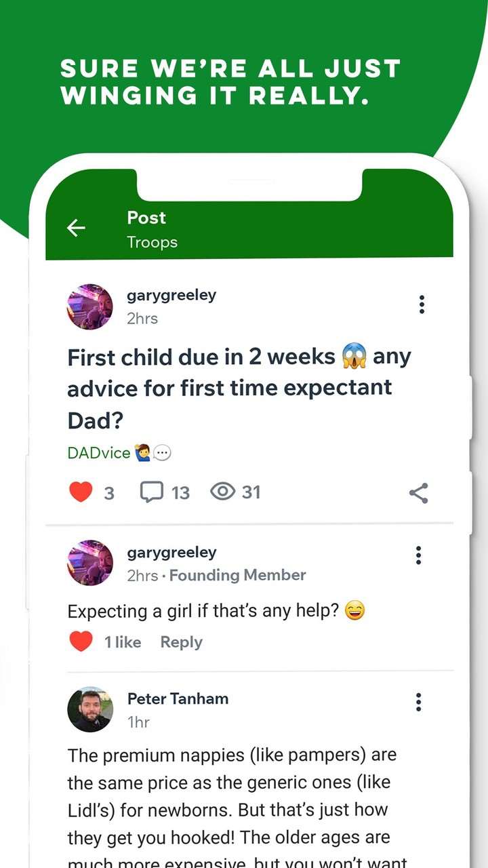Screen dimensions: 488x868
Task: Tap the back arrow in the Post header
Action: 76,229
